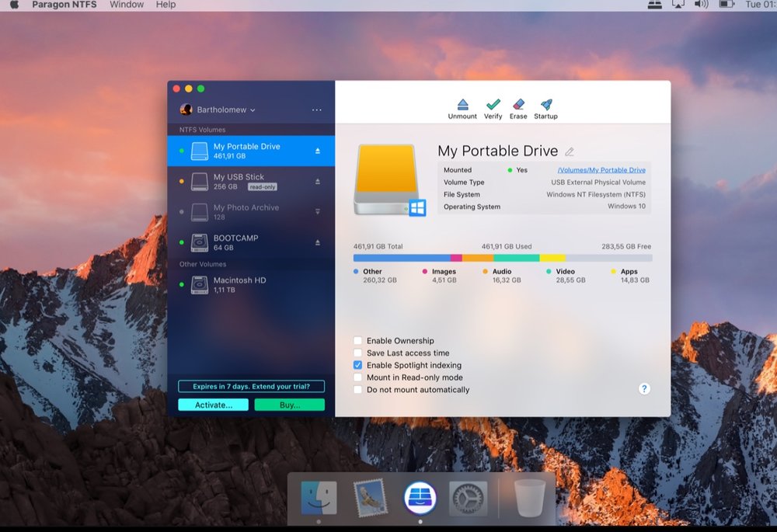Click the Unmount toolbar icon

point(462,104)
